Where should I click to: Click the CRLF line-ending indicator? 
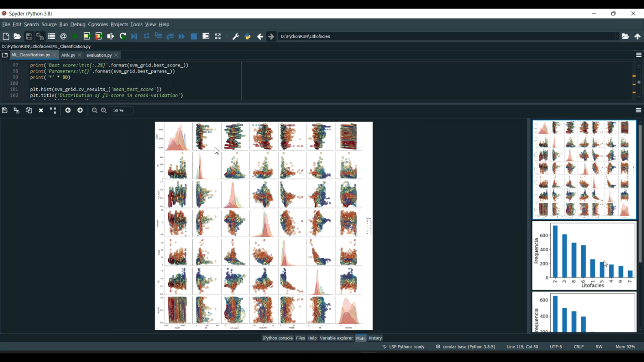578,347
